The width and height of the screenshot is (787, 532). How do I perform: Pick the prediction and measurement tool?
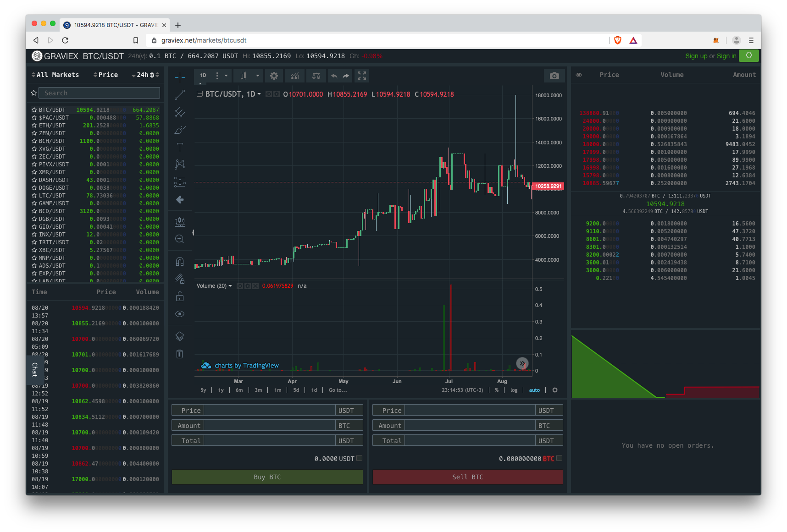[180, 182]
